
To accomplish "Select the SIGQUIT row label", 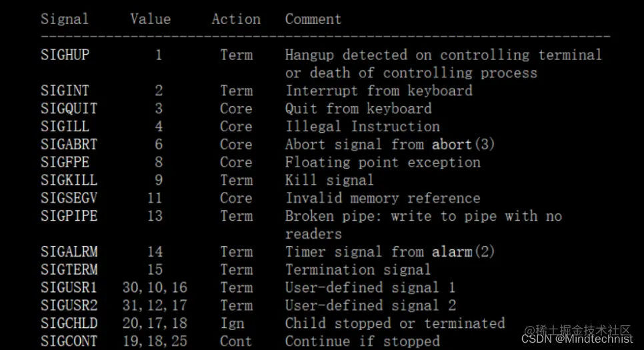I will 69,109.
